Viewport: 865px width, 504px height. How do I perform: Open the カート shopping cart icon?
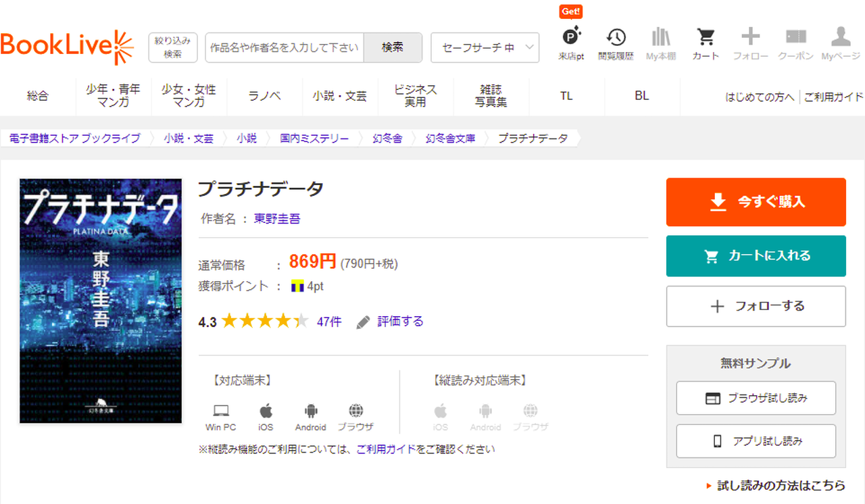point(706,38)
